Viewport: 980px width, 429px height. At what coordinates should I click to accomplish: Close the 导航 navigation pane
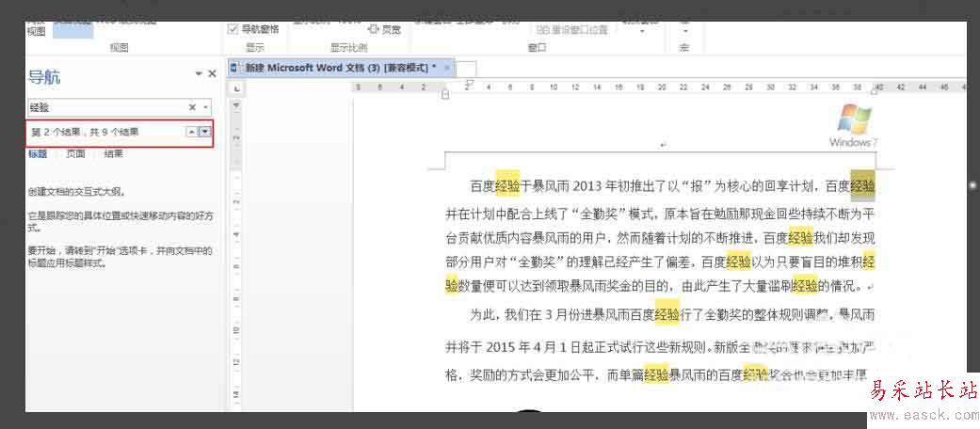[x=212, y=73]
